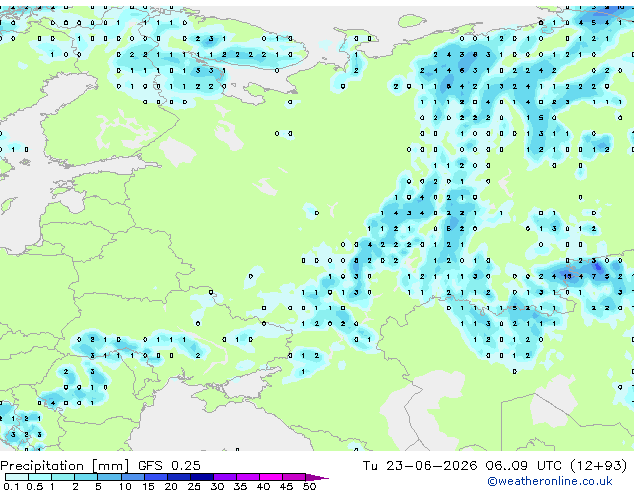Click the 0.1–0.5 mm legend color swatch
This screenshot has width=634, height=490.
tap(17, 477)
